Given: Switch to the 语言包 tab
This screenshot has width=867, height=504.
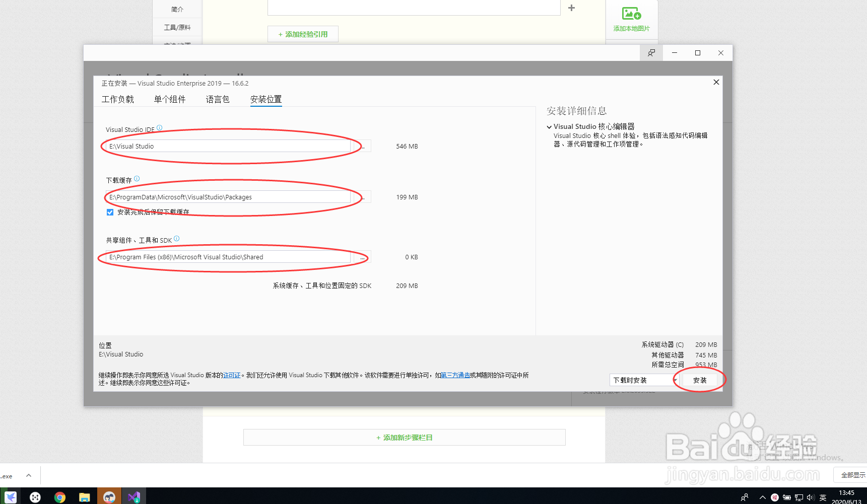Looking at the screenshot, I should (218, 99).
